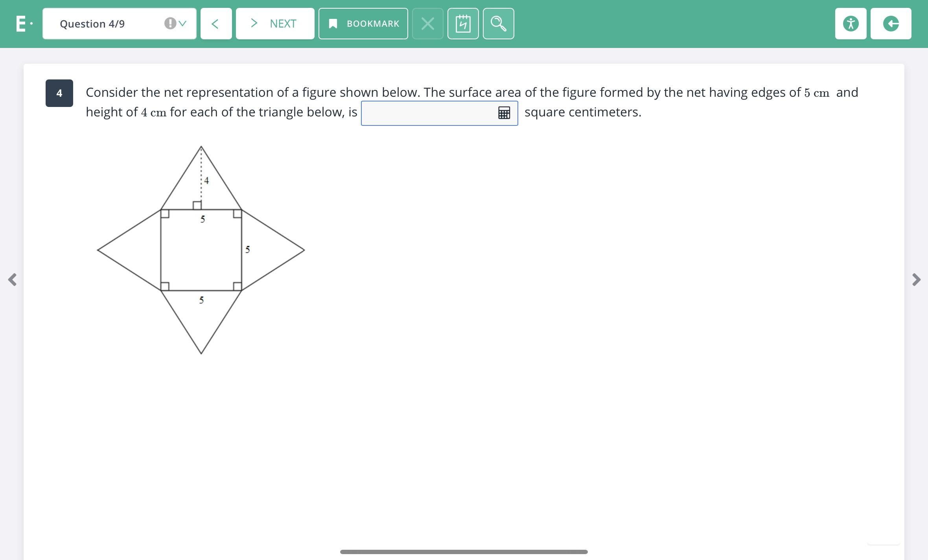Screen dimensions: 928x560
Task: Expand question list chevron arrow
Action: (182, 24)
